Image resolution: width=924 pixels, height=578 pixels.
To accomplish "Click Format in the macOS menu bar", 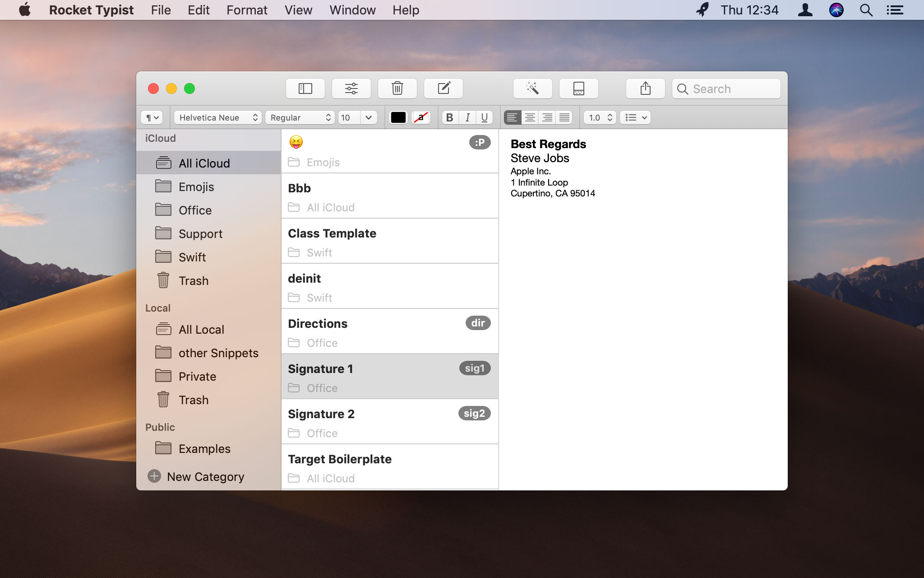I will 247,10.
